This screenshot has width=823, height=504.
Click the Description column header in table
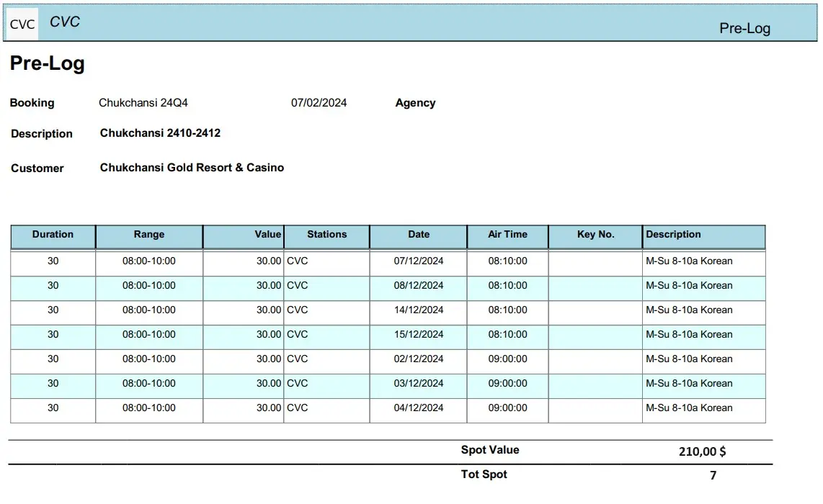point(673,235)
